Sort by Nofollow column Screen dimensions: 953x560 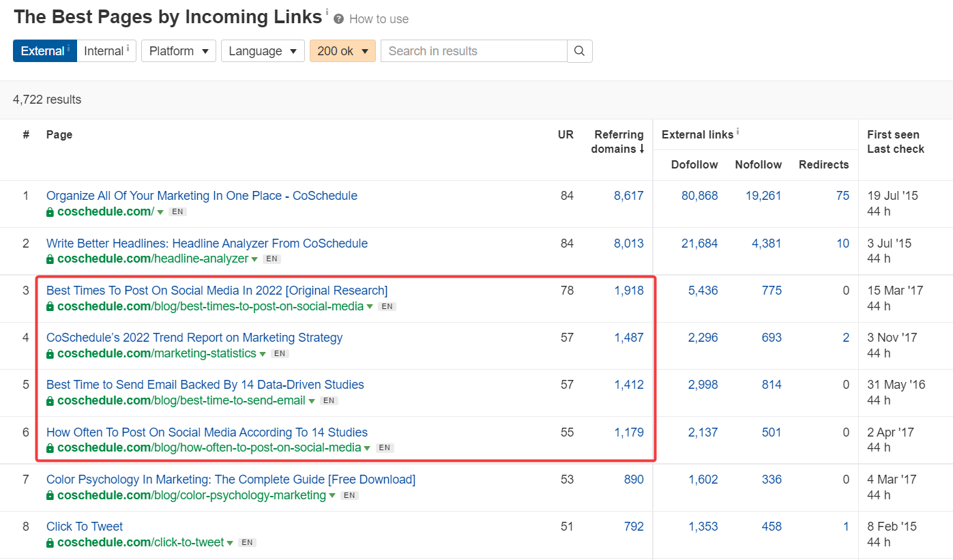tap(759, 164)
